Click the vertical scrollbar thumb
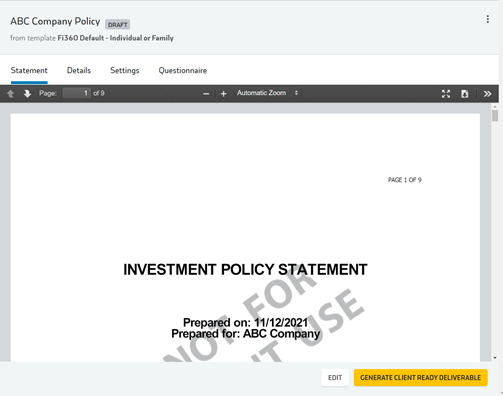Viewport: 503px width, 396px height. coord(495,116)
